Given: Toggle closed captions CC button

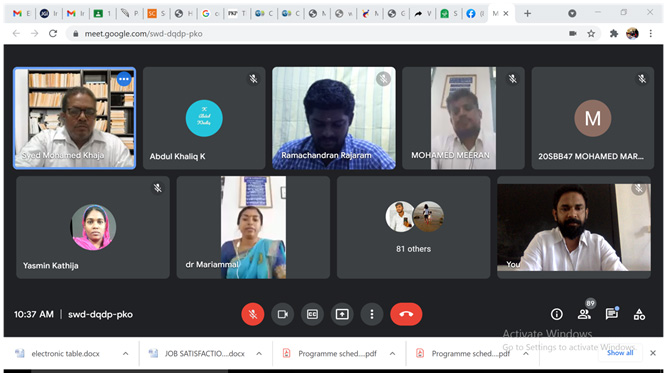Looking at the screenshot, I should (312, 314).
